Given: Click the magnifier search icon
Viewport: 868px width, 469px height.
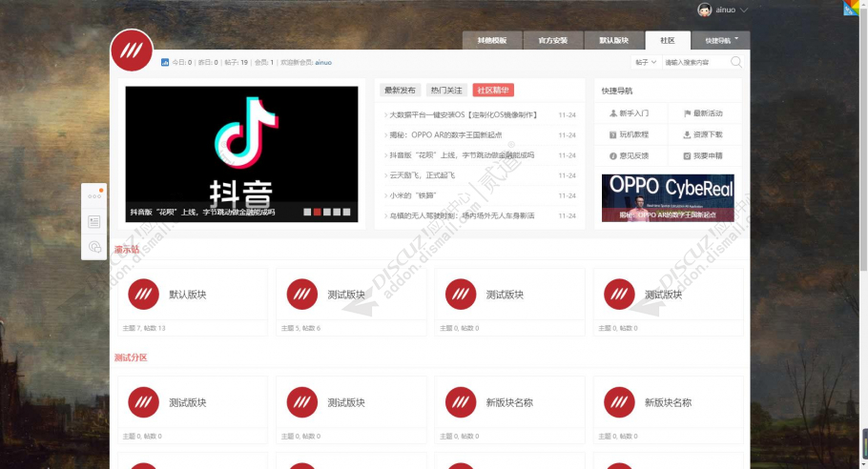Looking at the screenshot, I should coord(735,62).
